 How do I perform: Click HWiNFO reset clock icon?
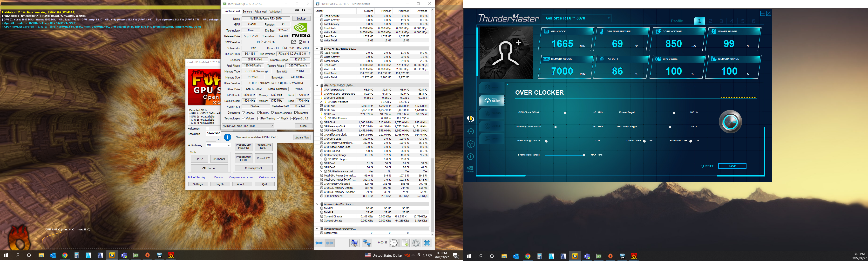(x=393, y=243)
